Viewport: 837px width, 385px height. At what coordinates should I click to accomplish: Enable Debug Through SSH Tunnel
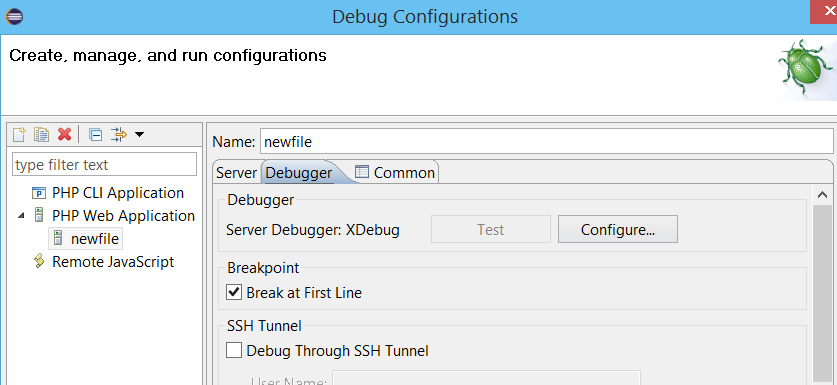click(x=234, y=351)
